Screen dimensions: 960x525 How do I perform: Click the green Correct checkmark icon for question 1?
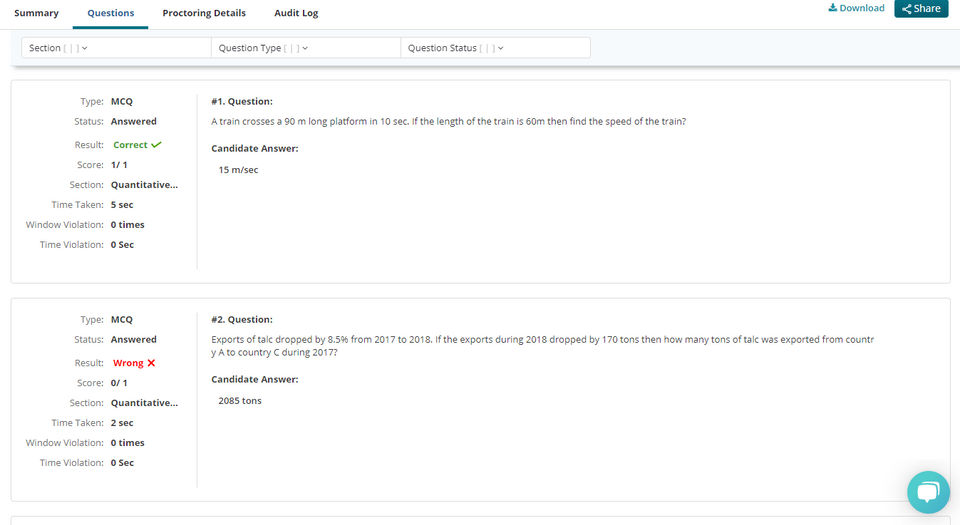157,145
